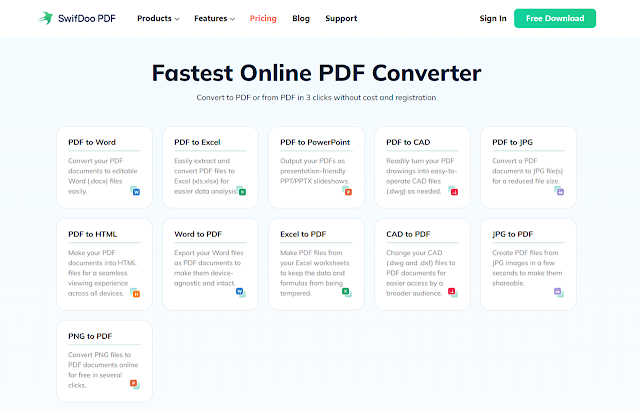Open the PDF to HTML converter title

tap(92, 234)
